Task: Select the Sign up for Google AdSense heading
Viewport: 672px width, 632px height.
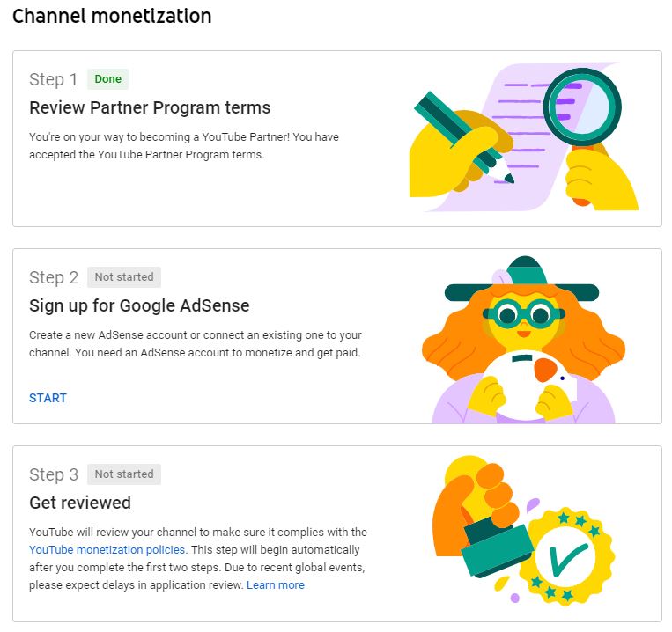Action: [139, 305]
